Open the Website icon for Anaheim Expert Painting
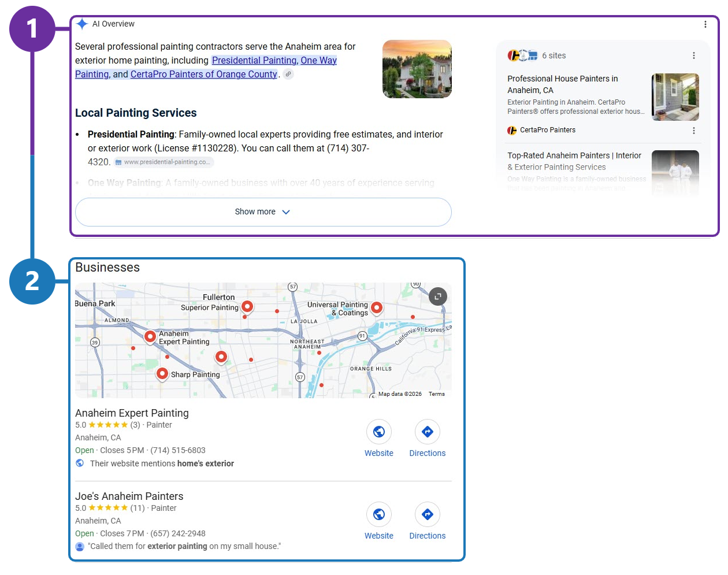728x575 pixels. click(x=379, y=432)
